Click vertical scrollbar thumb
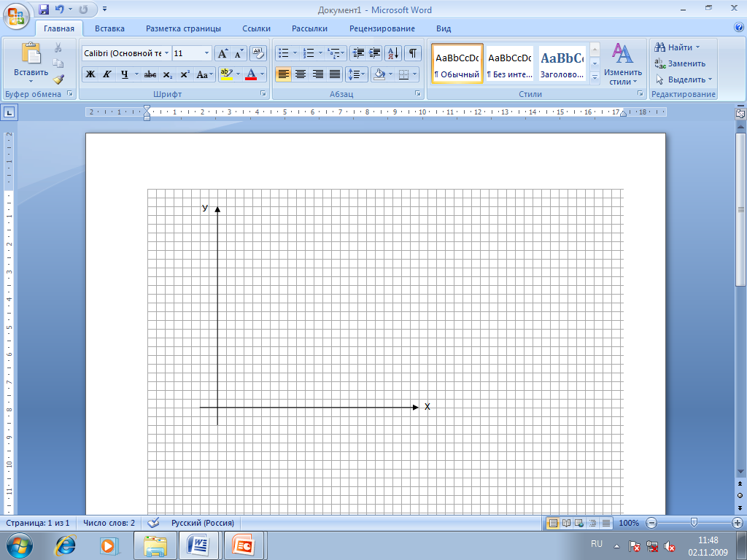This screenshot has height=560, width=747. [740, 209]
